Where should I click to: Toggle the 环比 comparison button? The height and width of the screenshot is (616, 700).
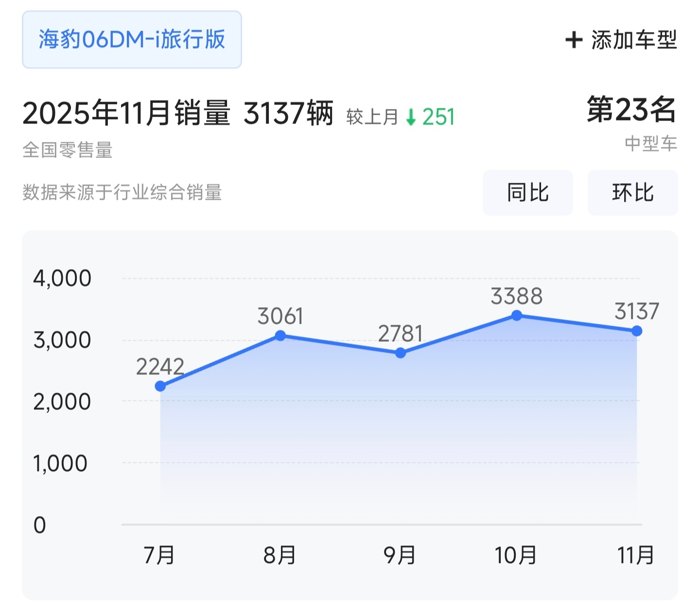tap(633, 193)
